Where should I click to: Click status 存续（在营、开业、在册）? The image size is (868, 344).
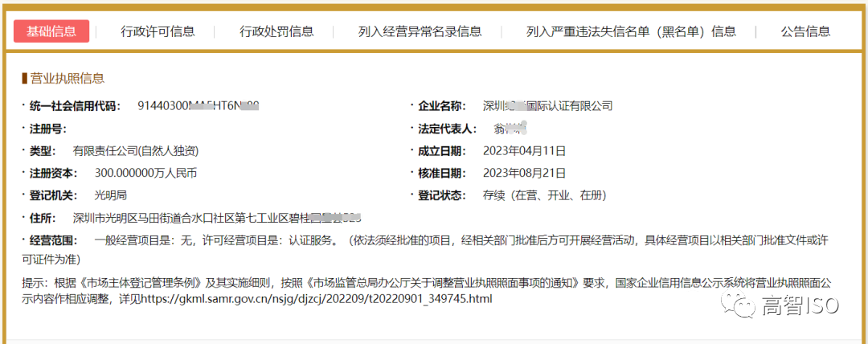tap(545, 195)
